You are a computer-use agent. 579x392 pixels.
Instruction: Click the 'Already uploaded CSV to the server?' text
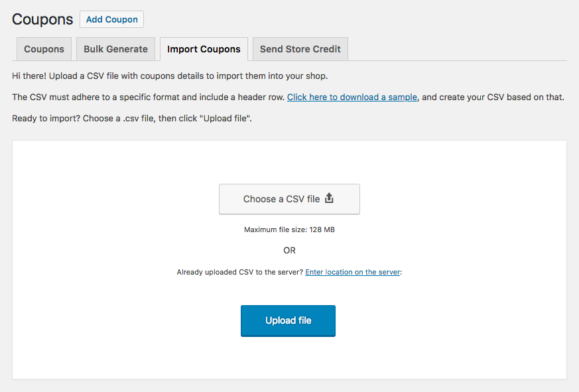tap(240, 273)
